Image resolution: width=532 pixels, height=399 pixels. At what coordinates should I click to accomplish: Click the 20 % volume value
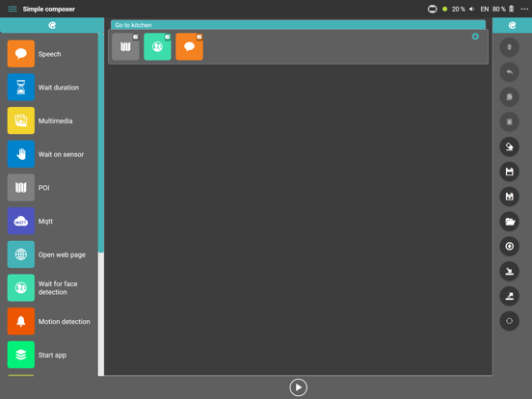pyautogui.click(x=459, y=10)
